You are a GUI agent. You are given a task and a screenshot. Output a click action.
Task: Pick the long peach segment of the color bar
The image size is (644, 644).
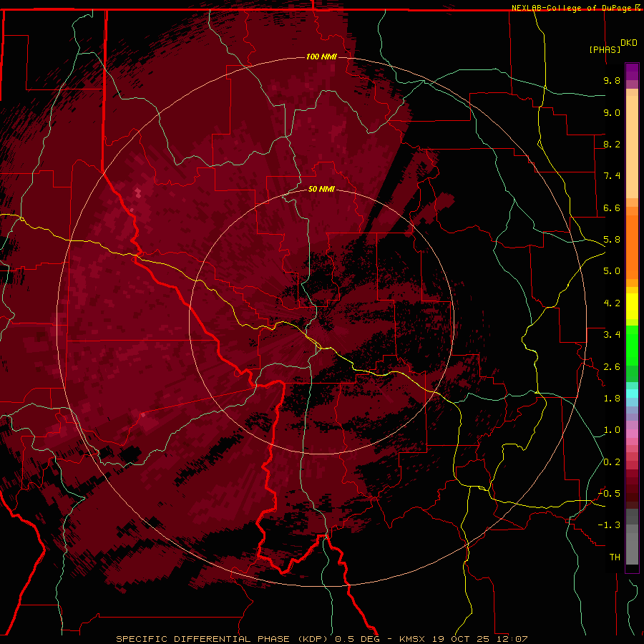[632, 147]
